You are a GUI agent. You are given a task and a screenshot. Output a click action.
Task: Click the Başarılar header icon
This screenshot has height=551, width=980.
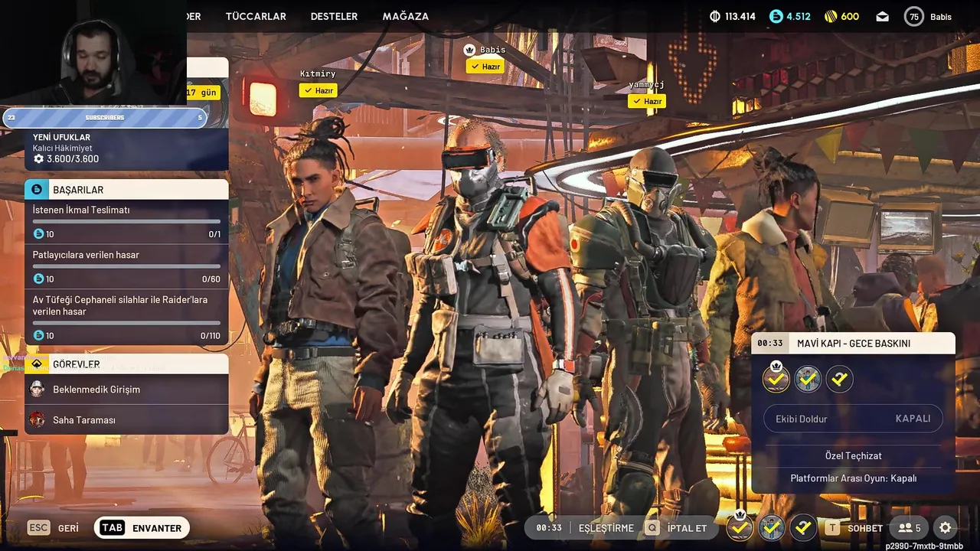coord(37,189)
